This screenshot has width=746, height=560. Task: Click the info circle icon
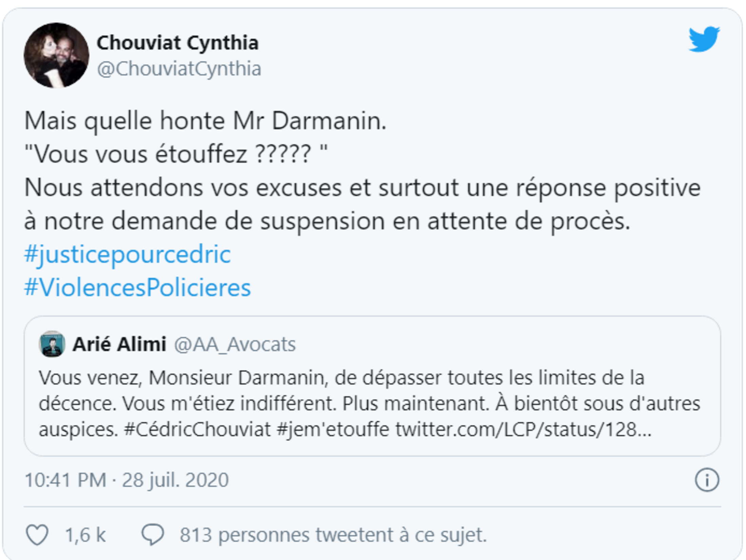pos(707,480)
